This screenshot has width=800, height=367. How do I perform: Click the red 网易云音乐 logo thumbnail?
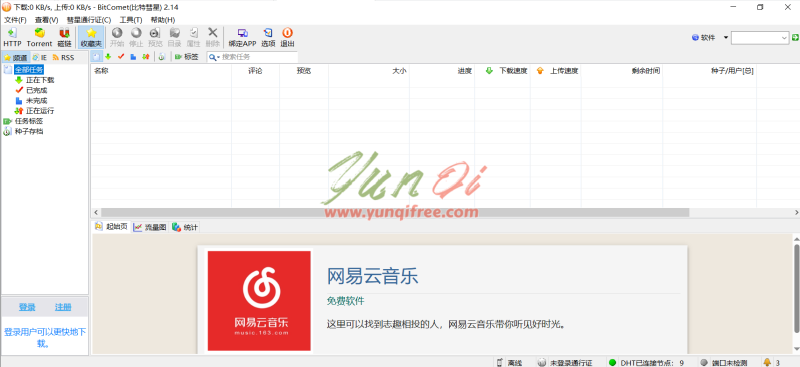point(259,300)
